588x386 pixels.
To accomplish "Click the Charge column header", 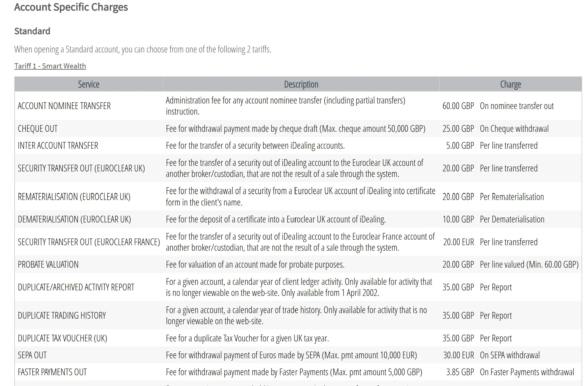I will (510, 84).
